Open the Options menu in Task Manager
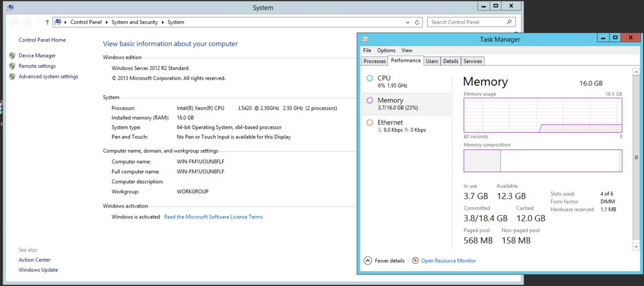Viewport: 644px width, 286px height. click(x=386, y=50)
